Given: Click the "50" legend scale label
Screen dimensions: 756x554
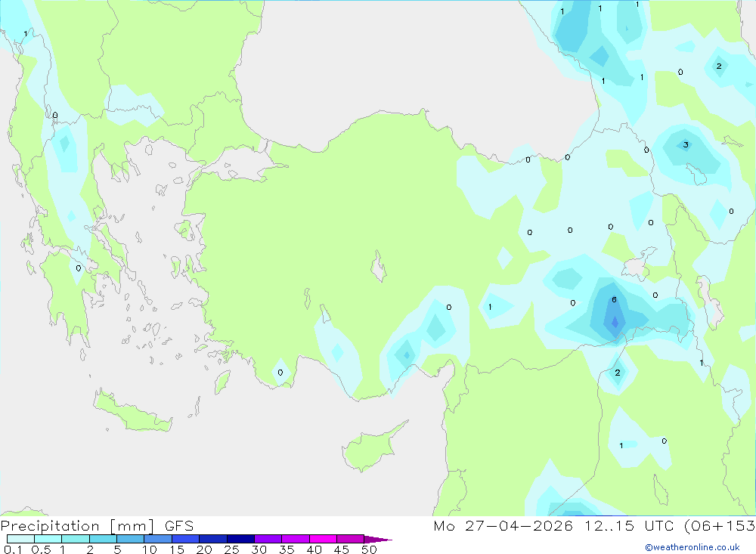Looking at the screenshot, I should 369,549.
